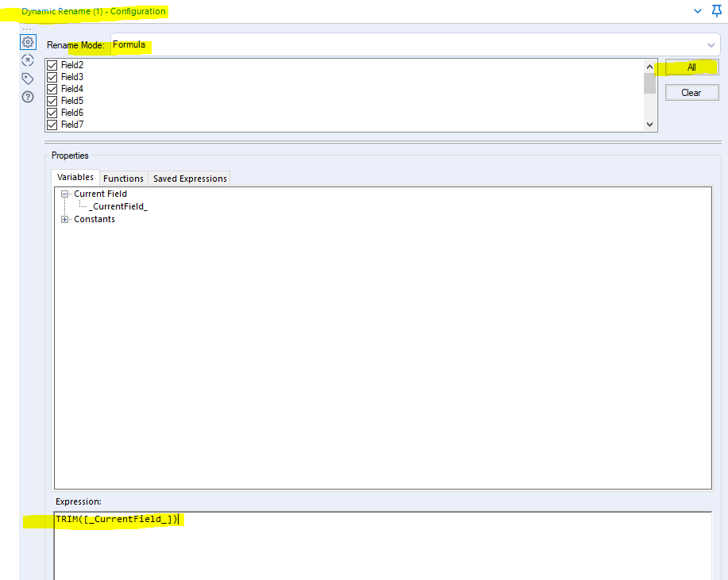This screenshot has width=728, height=580.
Task: Click the All button to select every field
Action: (x=690, y=67)
